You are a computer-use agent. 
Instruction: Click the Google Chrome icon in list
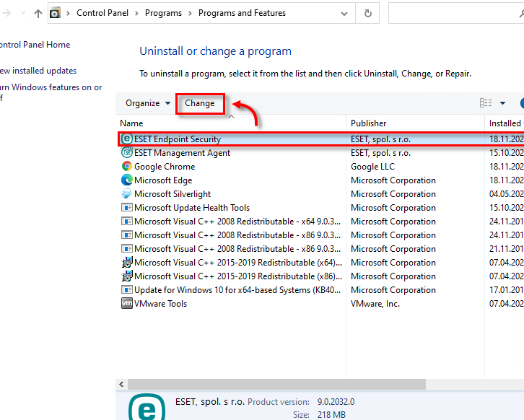pos(127,167)
